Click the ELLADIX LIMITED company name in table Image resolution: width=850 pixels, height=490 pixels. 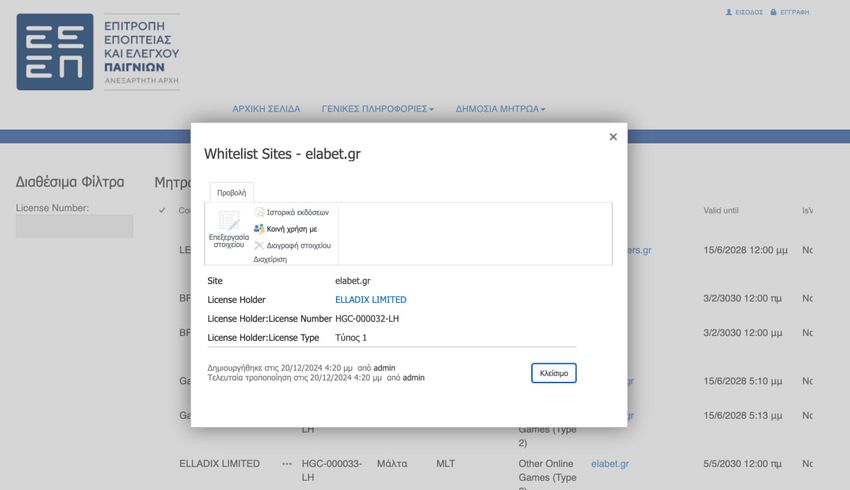click(220, 463)
